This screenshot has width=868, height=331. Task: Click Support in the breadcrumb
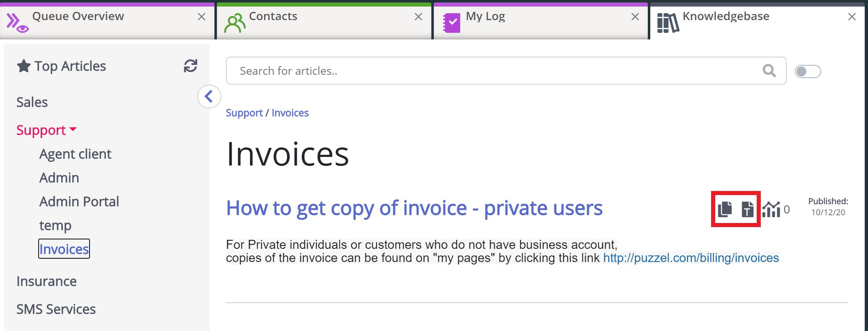click(x=244, y=113)
